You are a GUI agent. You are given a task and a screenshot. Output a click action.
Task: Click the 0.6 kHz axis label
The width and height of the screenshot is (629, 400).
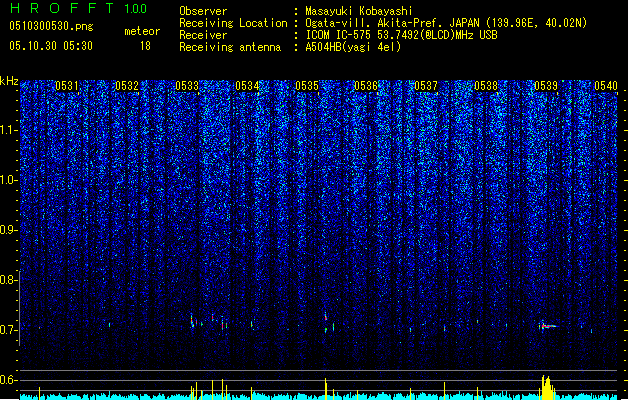pos(9,380)
